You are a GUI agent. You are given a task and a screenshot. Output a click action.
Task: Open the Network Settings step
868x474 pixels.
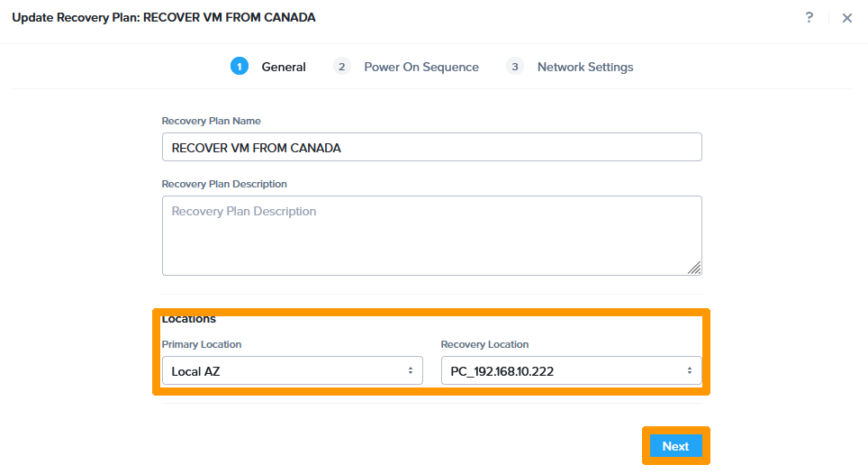pos(585,67)
